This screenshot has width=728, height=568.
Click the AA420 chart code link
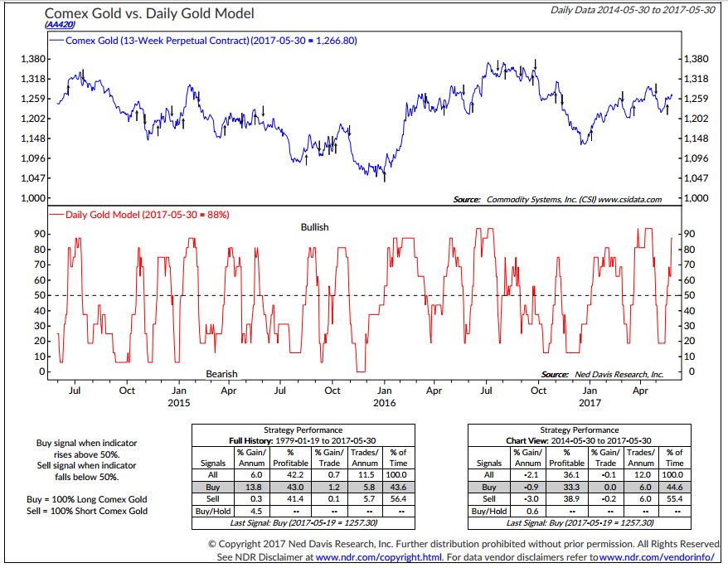(x=59, y=27)
